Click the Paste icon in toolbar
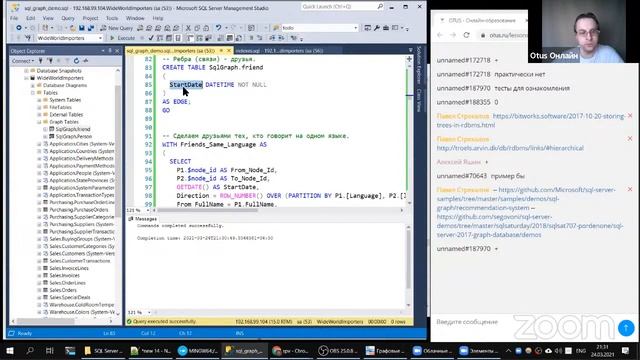Image resolution: width=640 pixels, height=360 pixels. [206, 28]
